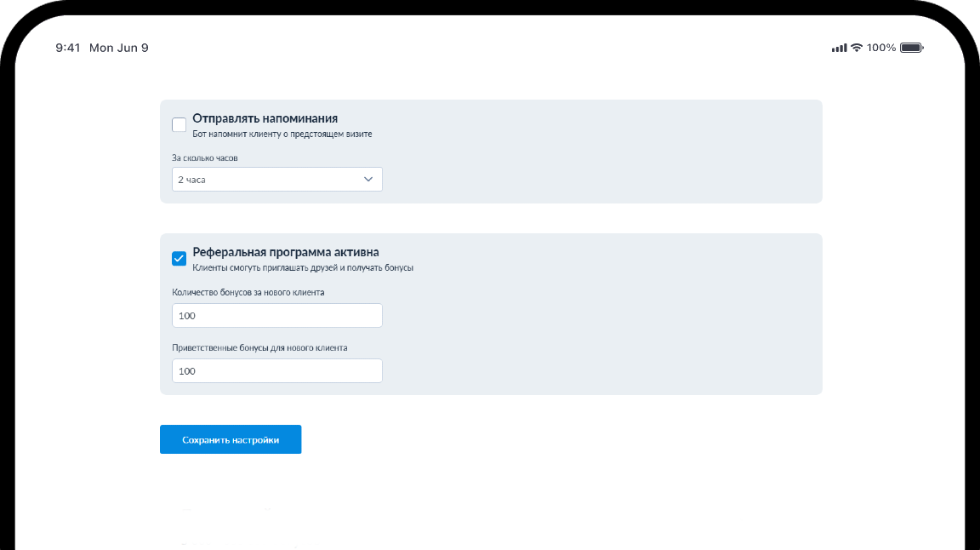
Task: Click the Wi-Fi icon in status bar
Action: coord(857,48)
